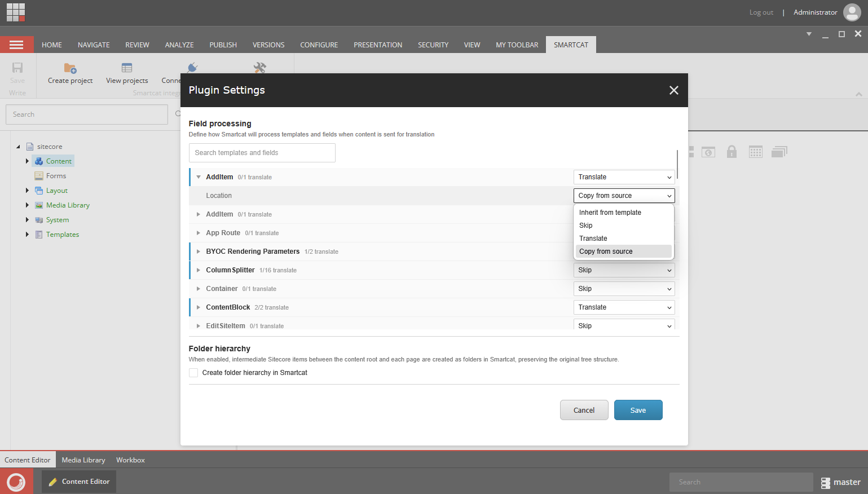868x494 pixels.
Task: Click the lock icon behind the dialog
Action: (732, 151)
